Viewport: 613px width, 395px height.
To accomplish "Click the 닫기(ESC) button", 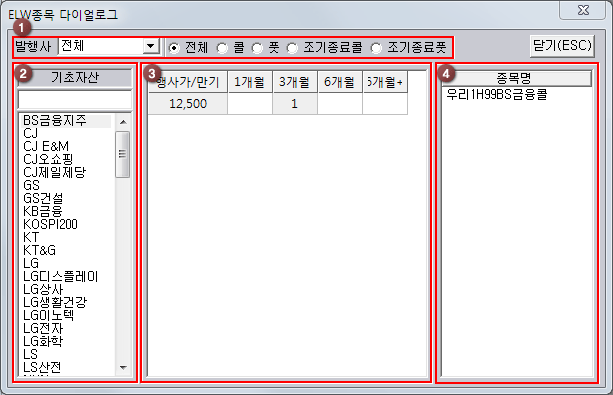I will click(562, 46).
